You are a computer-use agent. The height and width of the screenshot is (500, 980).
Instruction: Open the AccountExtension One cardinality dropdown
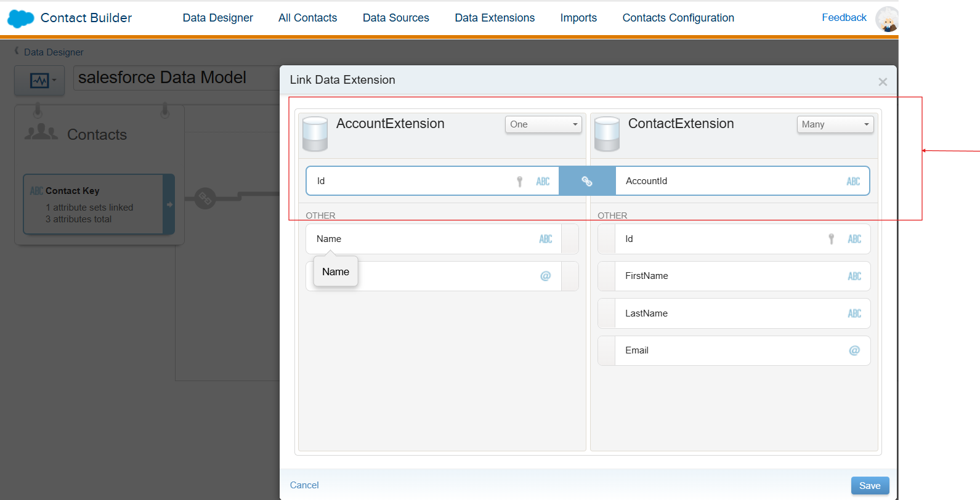[x=543, y=124]
